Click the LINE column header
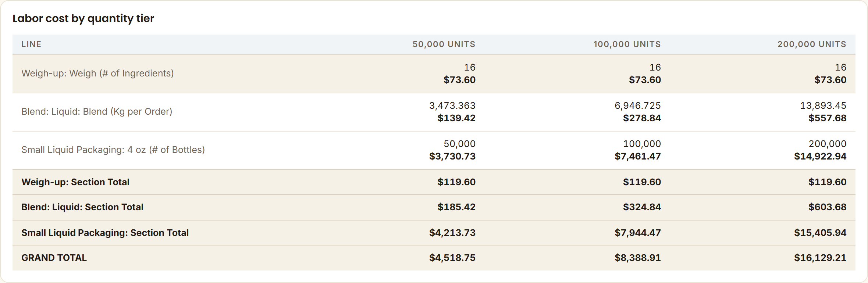Viewport: 868px width, 283px height. 31,44
